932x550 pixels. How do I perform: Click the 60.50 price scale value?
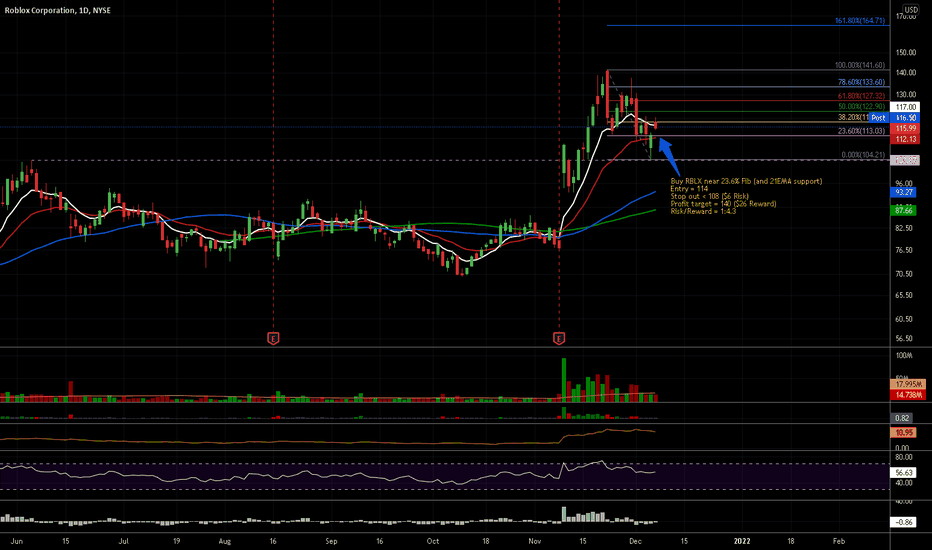[x=903, y=319]
